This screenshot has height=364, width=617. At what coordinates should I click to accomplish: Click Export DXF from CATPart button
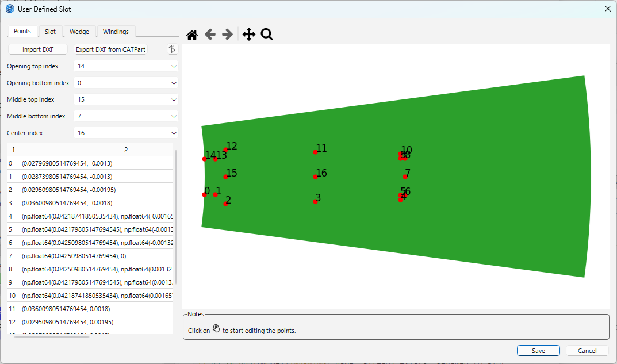tap(111, 50)
